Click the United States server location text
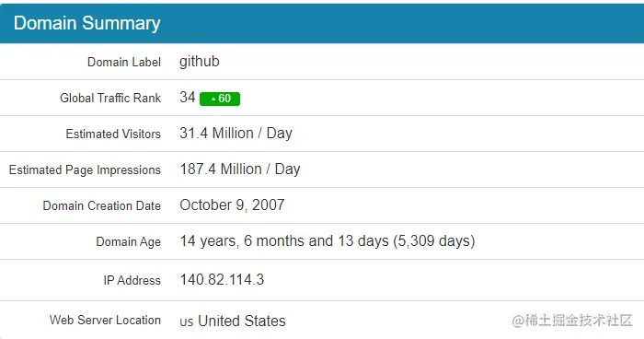This screenshot has width=644, height=339. pyautogui.click(x=242, y=321)
